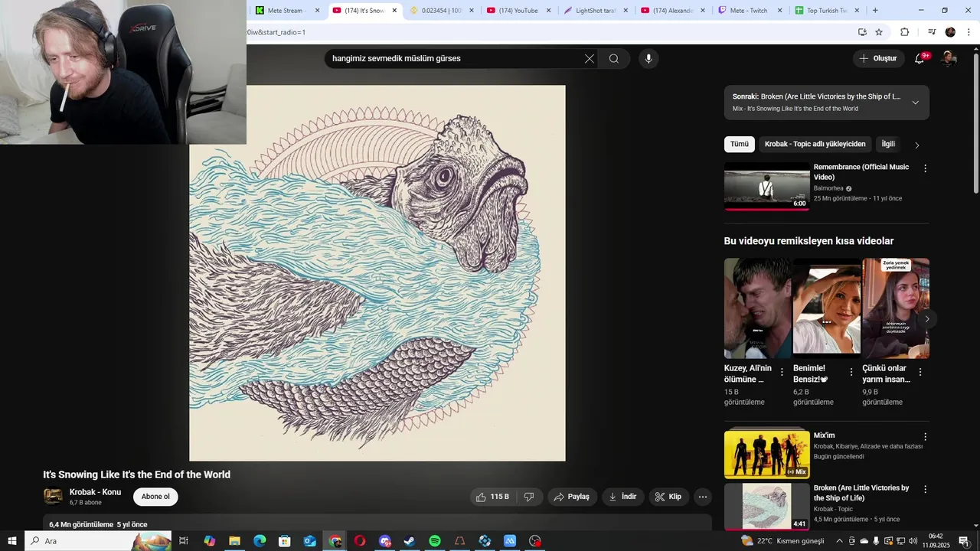
Task: Open Steam from the taskbar
Action: (x=410, y=541)
